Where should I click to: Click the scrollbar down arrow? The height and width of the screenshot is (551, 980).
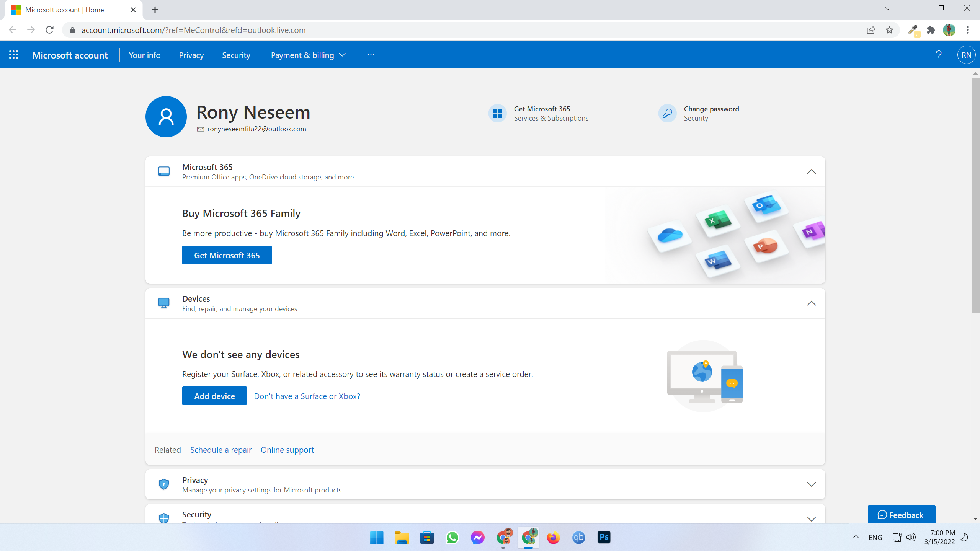point(975,518)
